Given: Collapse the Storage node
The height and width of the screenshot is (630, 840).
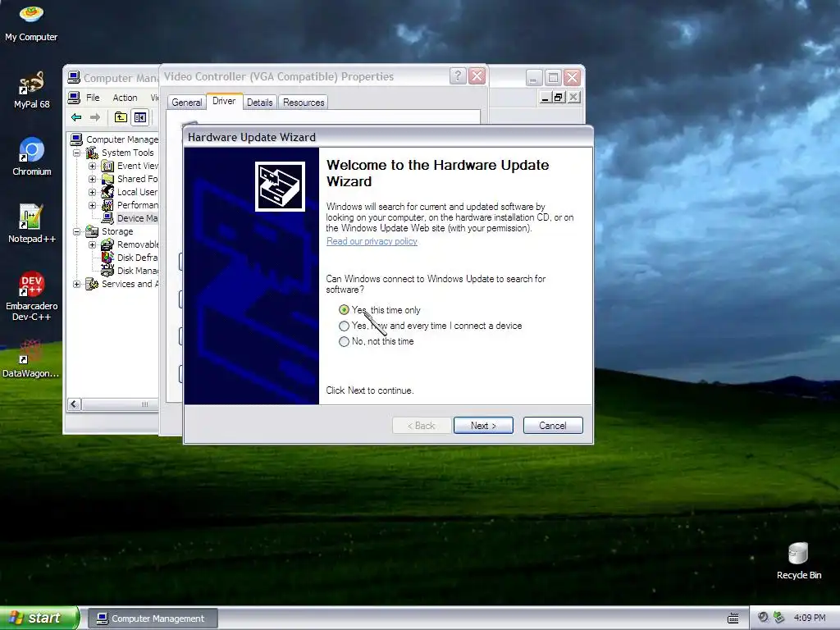Looking at the screenshot, I should click(76, 231).
